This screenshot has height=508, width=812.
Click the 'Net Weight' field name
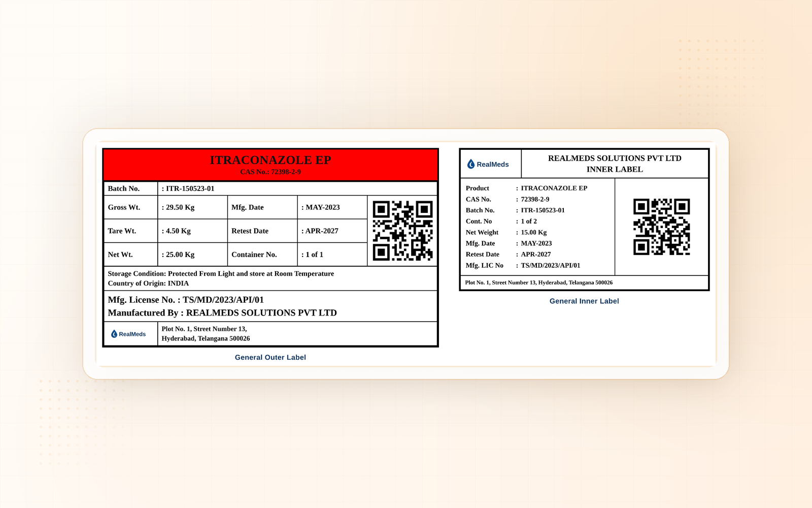pos(482,233)
